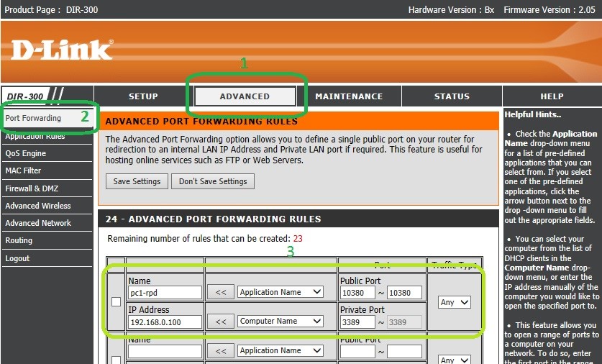Open Firewall & DMZ settings

point(32,188)
